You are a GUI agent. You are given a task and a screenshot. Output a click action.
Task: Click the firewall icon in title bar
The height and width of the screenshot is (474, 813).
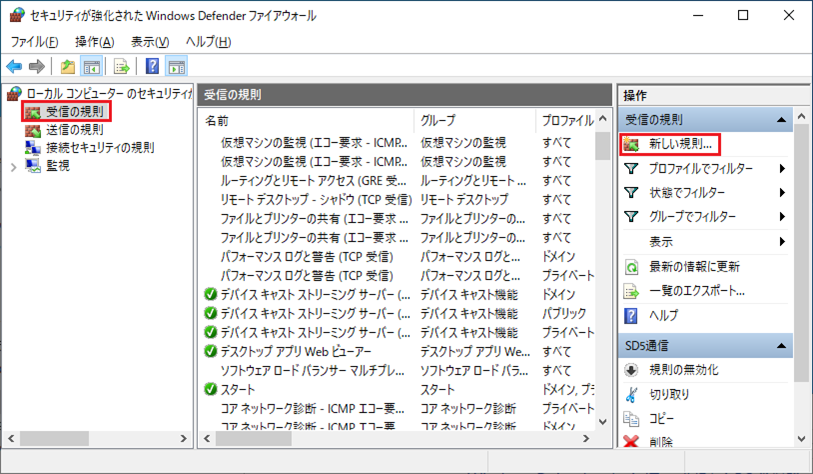tap(17, 15)
